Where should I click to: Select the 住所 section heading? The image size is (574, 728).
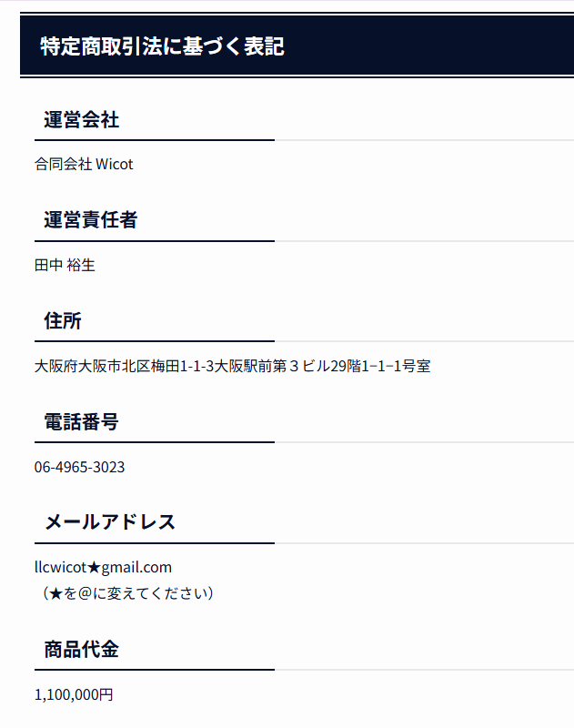coord(63,320)
